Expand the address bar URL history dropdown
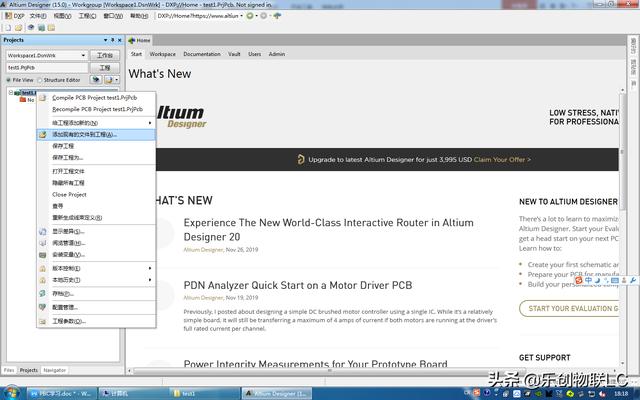Screen dimensions: 640x400 tap(242, 16)
